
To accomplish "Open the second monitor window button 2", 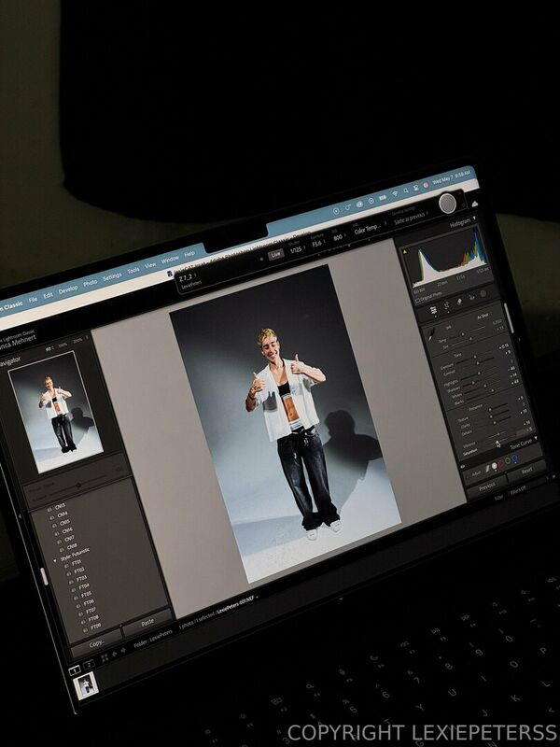I will tap(89, 664).
